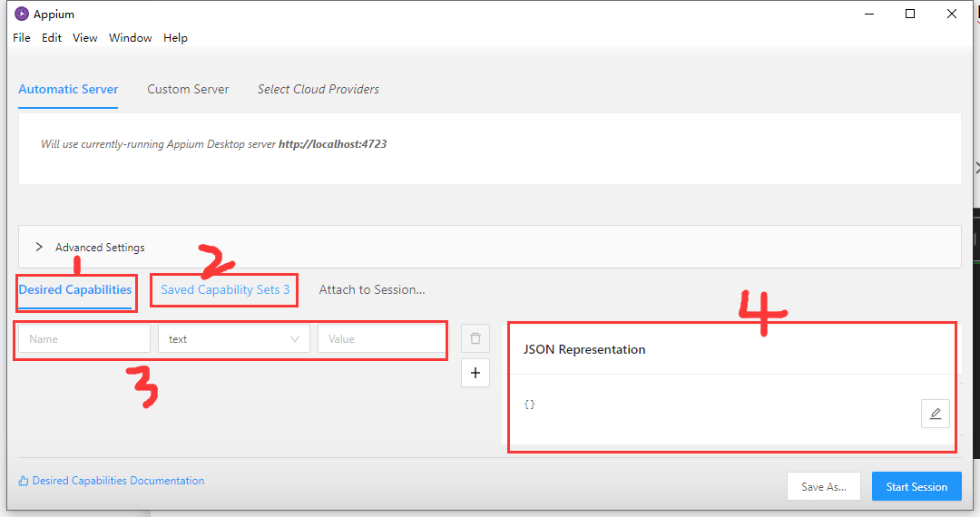The height and width of the screenshot is (517, 980).
Task: Open Desired Capabilities Documentation link
Action: click(x=118, y=481)
